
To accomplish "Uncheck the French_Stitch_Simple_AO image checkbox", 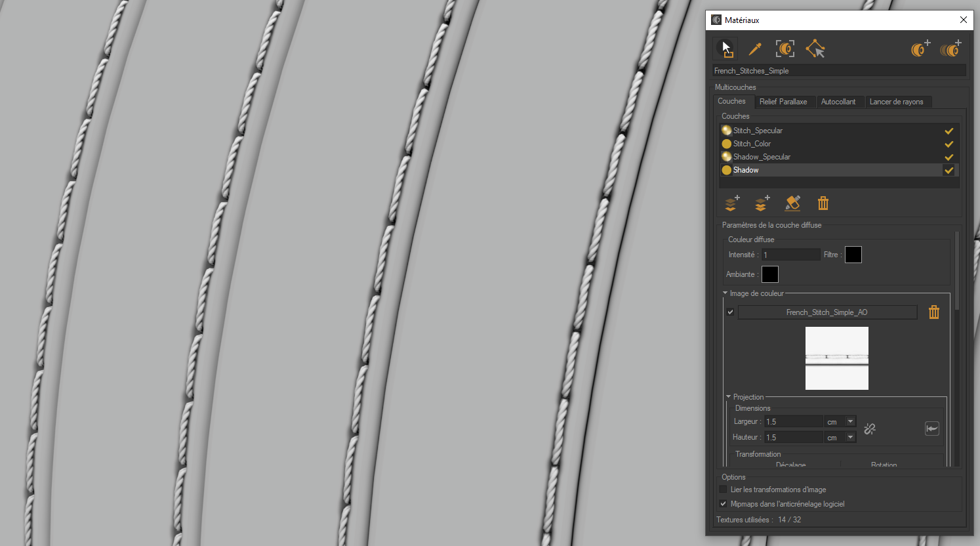I will pos(730,312).
